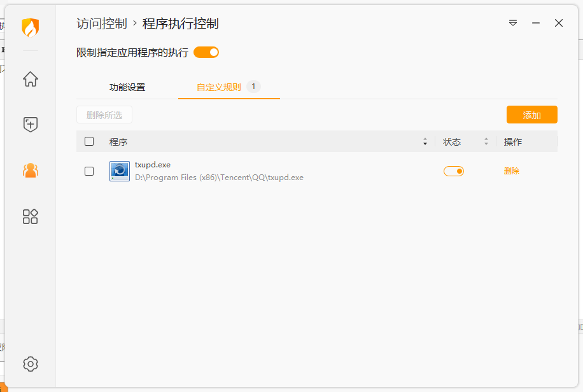Expand the window options chevron top right

[x=512, y=23]
